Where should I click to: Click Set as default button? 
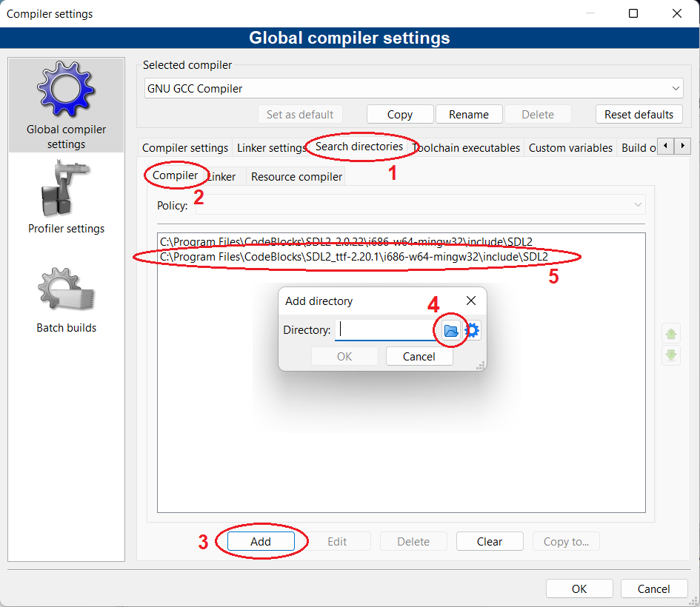[300, 114]
